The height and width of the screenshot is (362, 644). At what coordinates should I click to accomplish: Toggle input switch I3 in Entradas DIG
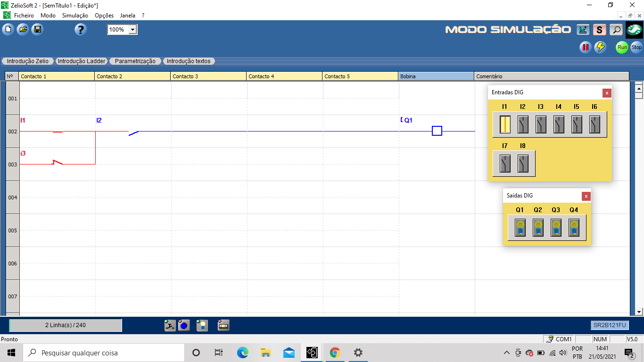click(x=541, y=124)
